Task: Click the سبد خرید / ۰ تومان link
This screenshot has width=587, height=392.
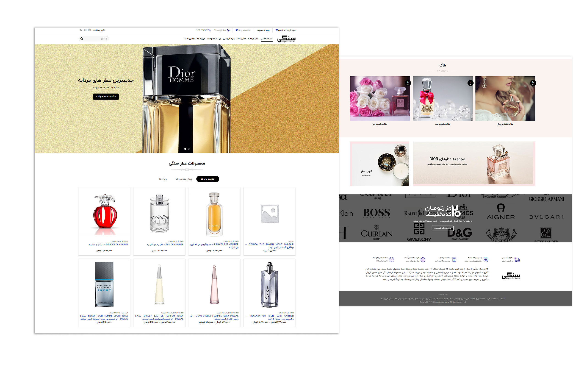Action: [x=287, y=30]
